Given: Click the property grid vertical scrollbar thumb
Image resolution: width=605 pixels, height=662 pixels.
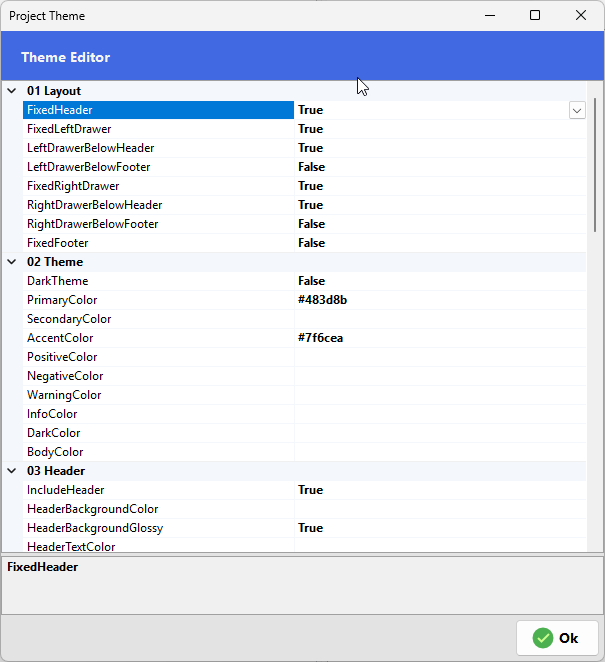Looking at the screenshot, I should pos(595,165).
